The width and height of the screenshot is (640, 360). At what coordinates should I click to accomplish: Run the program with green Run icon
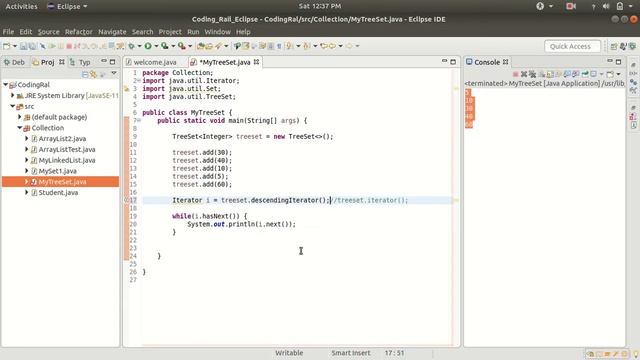pos(148,46)
